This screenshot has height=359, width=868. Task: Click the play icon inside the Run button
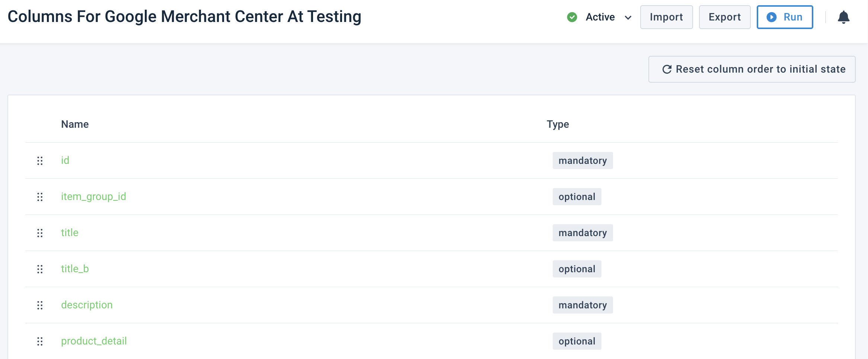[x=772, y=17]
